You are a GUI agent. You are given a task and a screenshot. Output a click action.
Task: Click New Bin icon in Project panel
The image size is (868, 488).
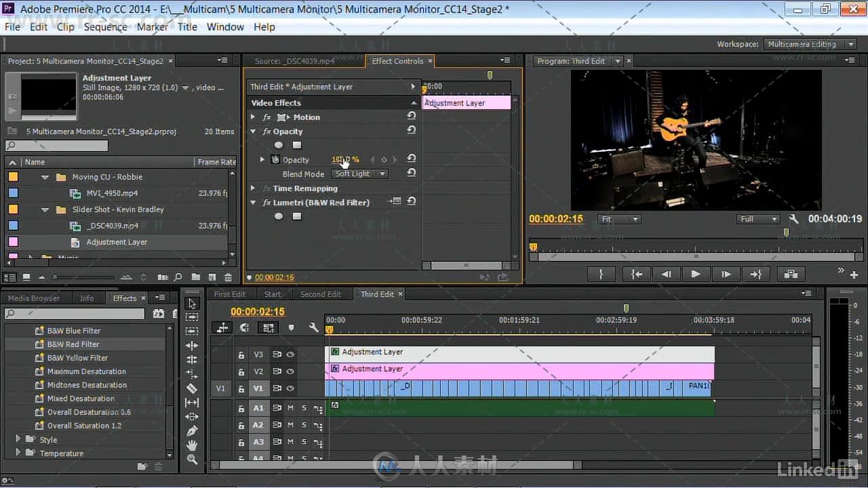[195, 277]
